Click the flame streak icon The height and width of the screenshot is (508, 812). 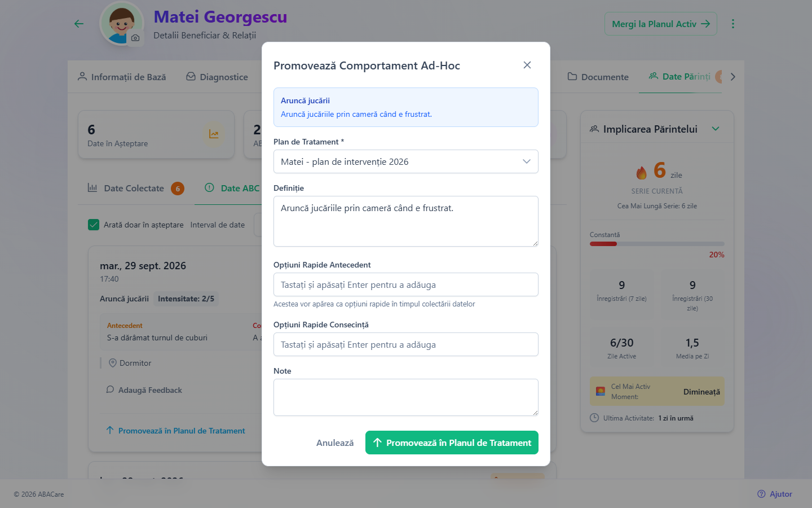(x=642, y=172)
